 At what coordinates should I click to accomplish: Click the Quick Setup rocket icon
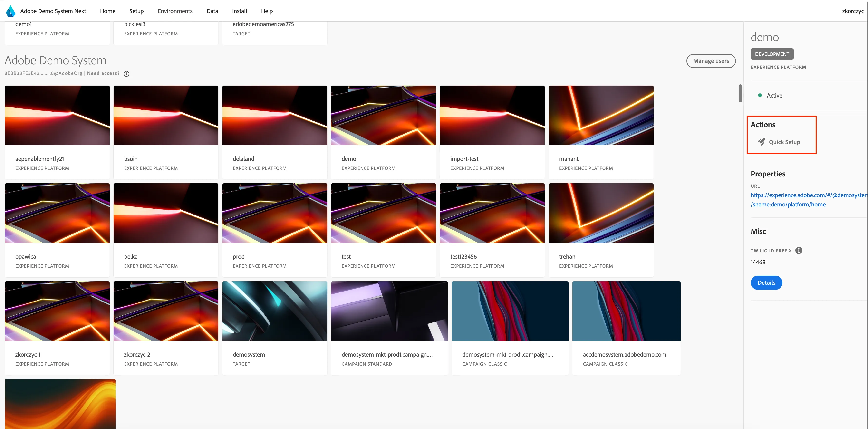(x=761, y=142)
